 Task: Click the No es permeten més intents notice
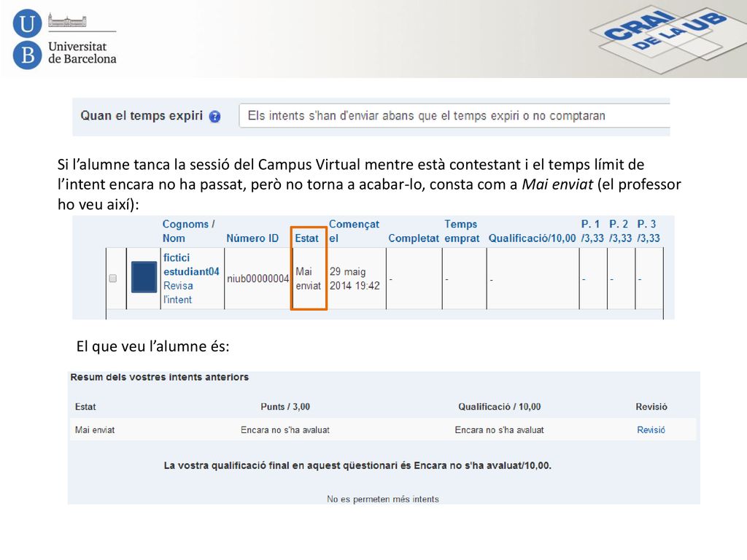point(382,499)
